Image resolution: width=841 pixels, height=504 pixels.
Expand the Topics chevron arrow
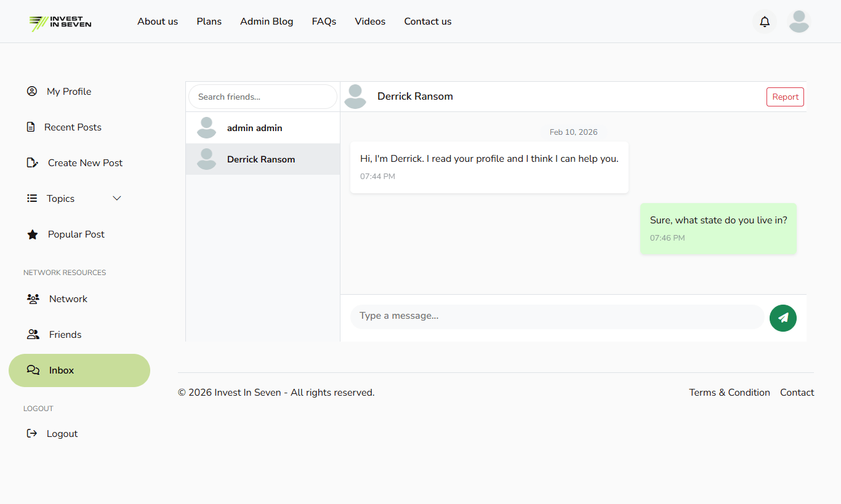click(117, 198)
